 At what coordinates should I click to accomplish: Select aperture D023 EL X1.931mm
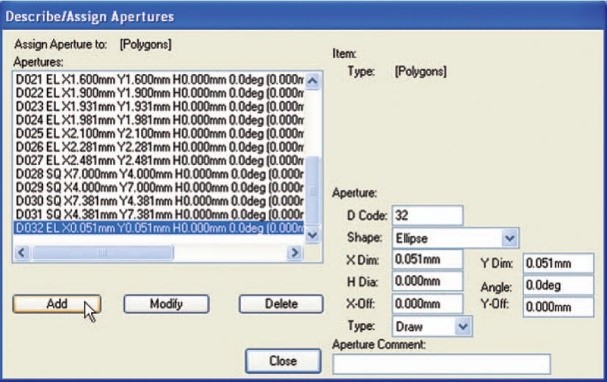(x=159, y=106)
